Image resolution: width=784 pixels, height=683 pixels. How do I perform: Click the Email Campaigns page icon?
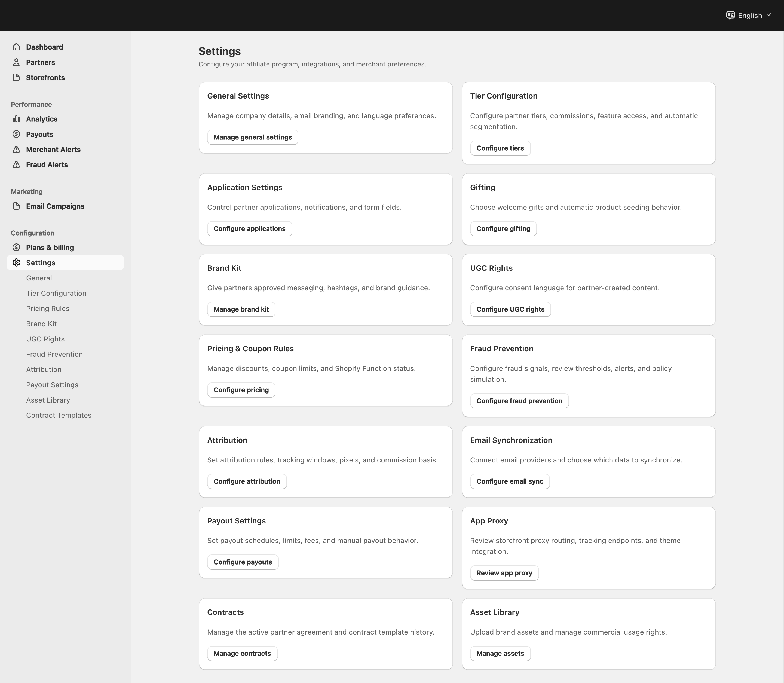[x=16, y=206]
